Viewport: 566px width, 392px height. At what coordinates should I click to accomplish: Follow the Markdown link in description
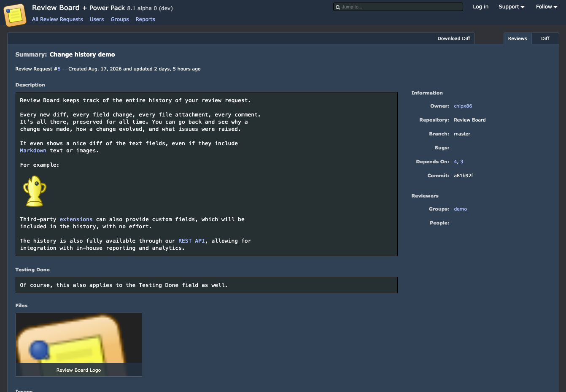[33, 151]
